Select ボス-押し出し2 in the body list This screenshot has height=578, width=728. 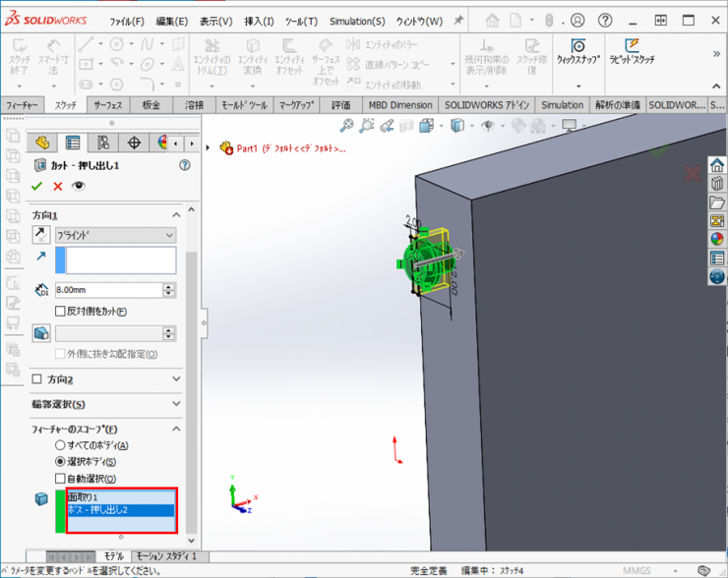120,510
